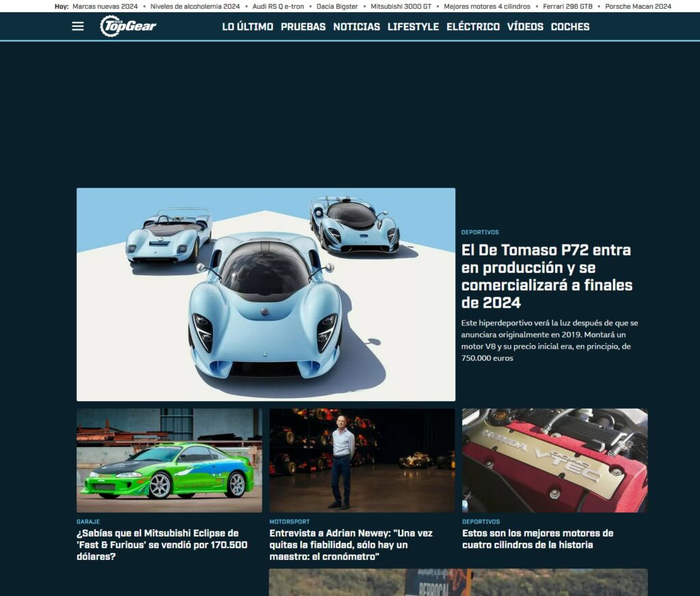
Task: Open Mejores motores 4 cilindros link
Action: click(487, 6)
